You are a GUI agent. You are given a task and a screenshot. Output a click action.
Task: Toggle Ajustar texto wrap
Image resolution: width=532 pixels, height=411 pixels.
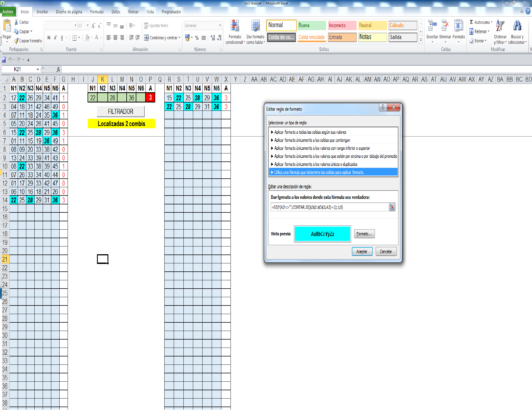tap(156, 25)
